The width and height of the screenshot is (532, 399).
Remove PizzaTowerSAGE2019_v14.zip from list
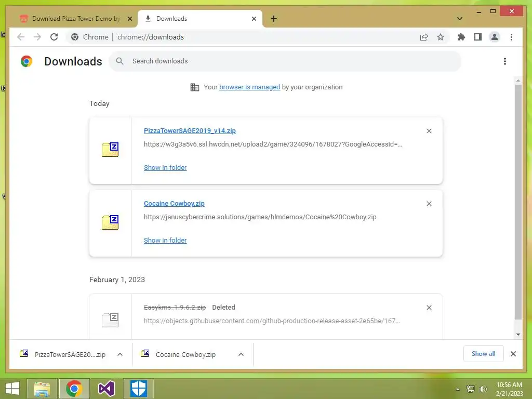tap(429, 131)
